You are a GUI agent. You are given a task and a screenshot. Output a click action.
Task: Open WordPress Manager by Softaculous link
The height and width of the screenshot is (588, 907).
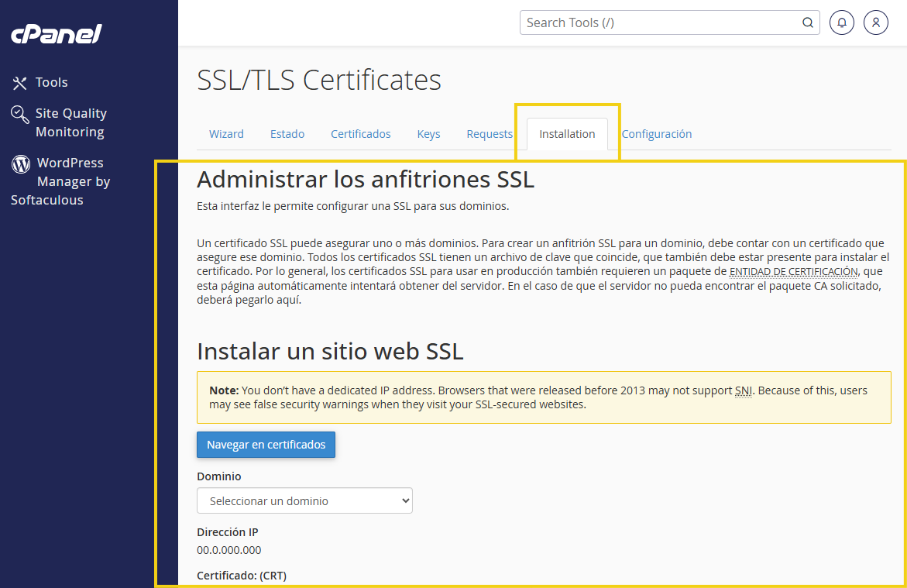(x=60, y=181)
